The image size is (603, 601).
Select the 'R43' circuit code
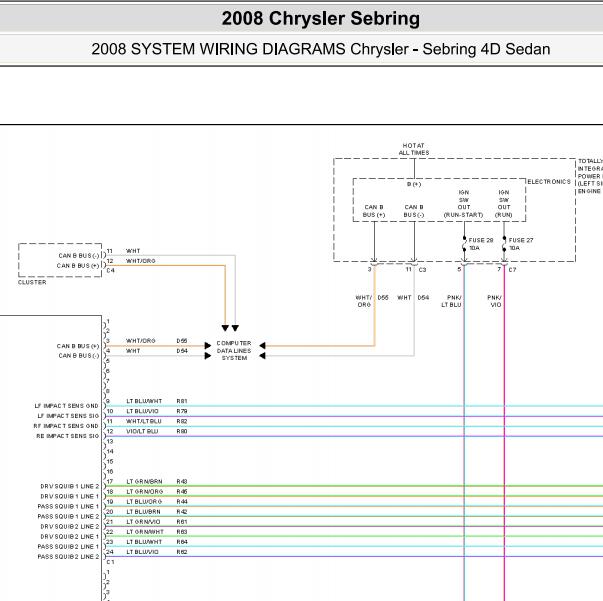click(x=182, y=481)
